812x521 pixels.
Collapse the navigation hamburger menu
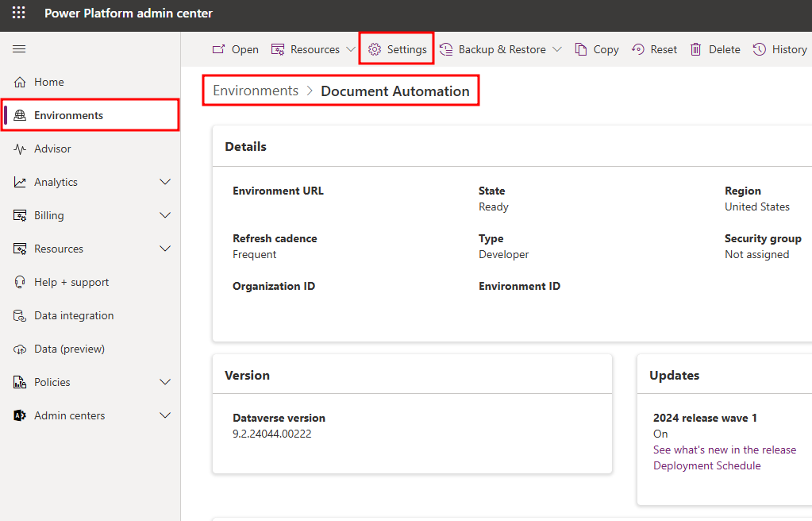click(x=19, y=48)
